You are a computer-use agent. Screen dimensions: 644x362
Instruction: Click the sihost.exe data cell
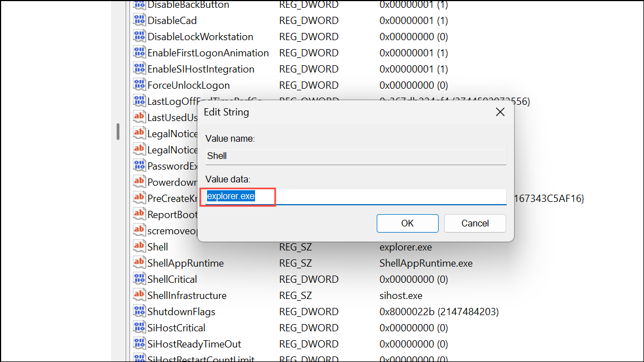401,296
